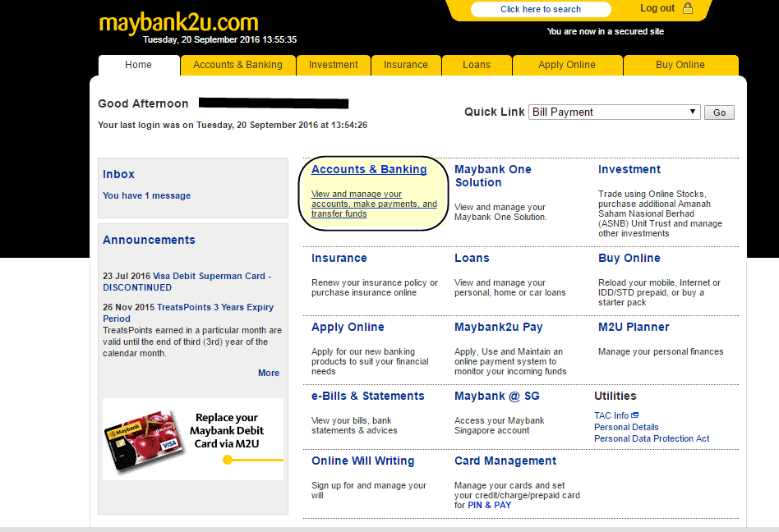
Task: Open Personal Details under Utilities
Action: coord(626,427)
